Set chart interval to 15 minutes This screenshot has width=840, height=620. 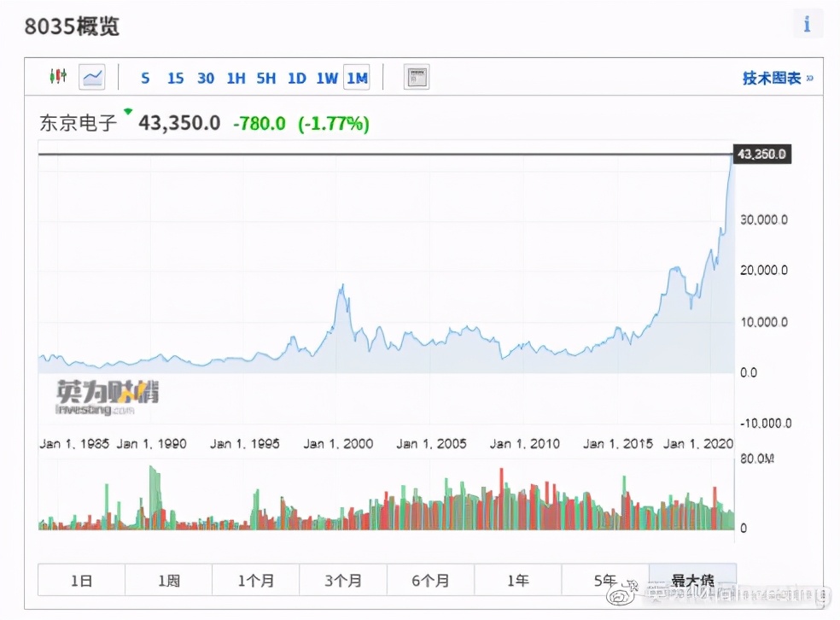tap(175, 79)
